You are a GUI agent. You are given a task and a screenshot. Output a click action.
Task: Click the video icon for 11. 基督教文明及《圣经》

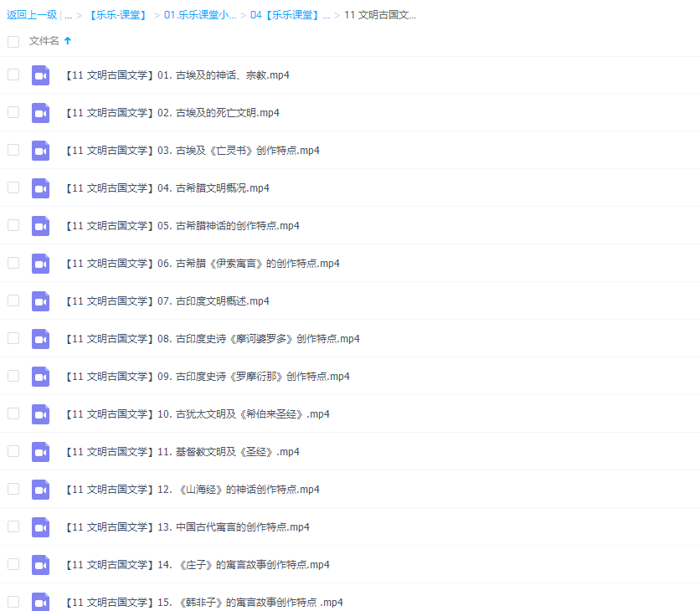(x=40, y=451)
